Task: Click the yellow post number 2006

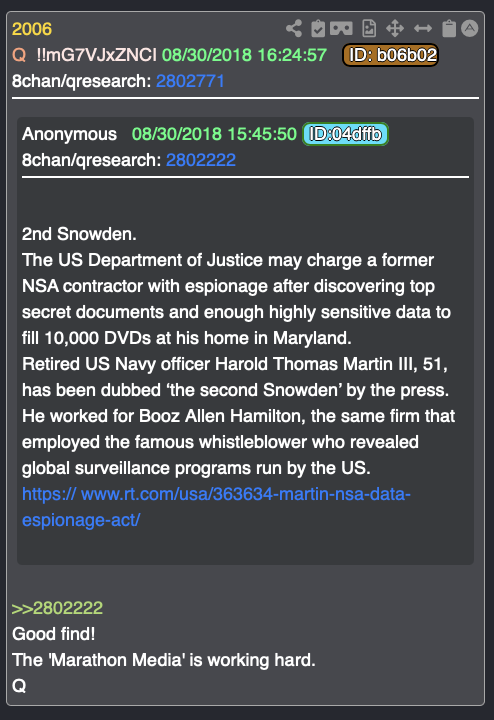Action: (32, 29)
